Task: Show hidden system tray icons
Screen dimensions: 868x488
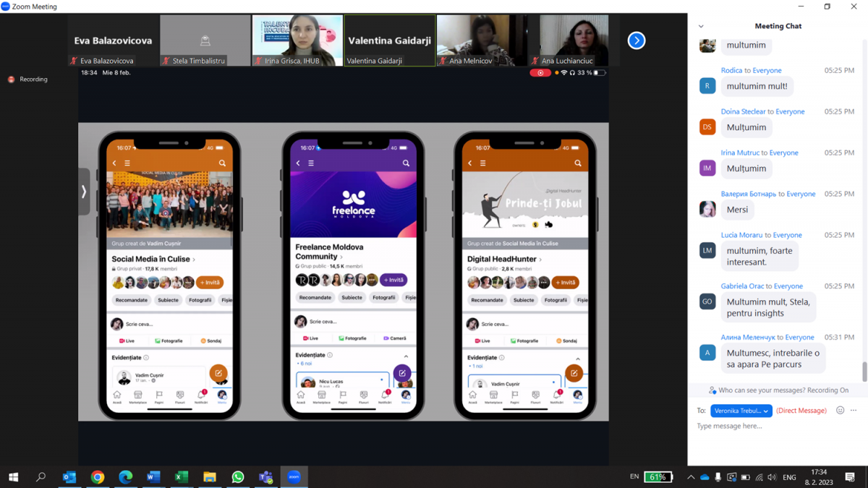Action: tap(691, 477)
